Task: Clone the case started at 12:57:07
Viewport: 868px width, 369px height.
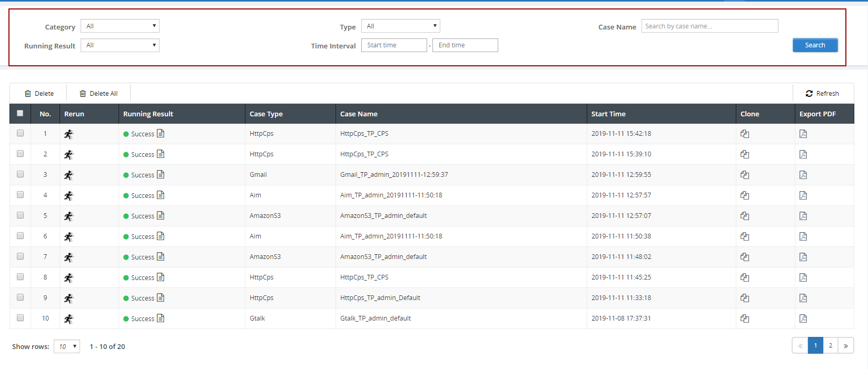Action: click(x=745, y=216)
